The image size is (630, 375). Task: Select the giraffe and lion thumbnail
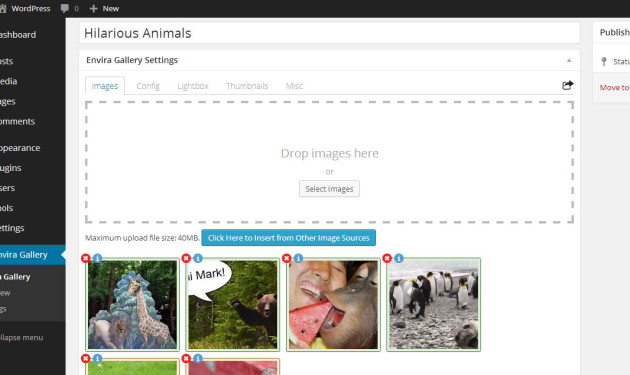coord(133,305)
